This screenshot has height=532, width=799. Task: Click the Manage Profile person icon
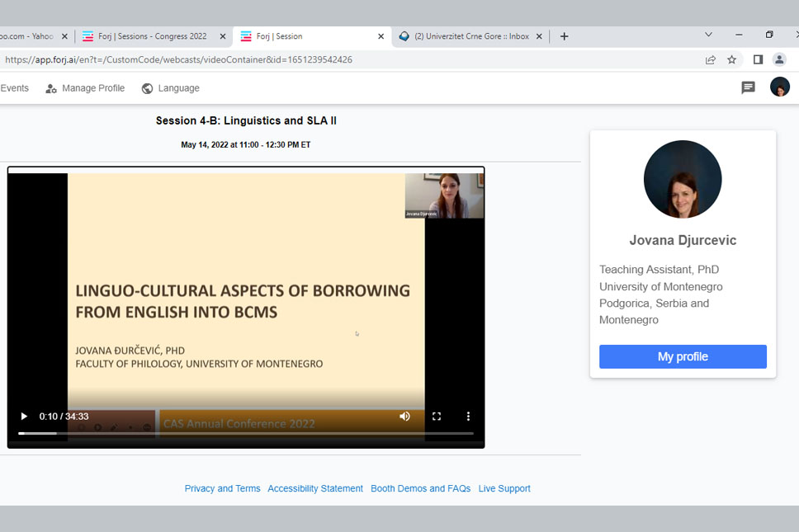[51, 88]
